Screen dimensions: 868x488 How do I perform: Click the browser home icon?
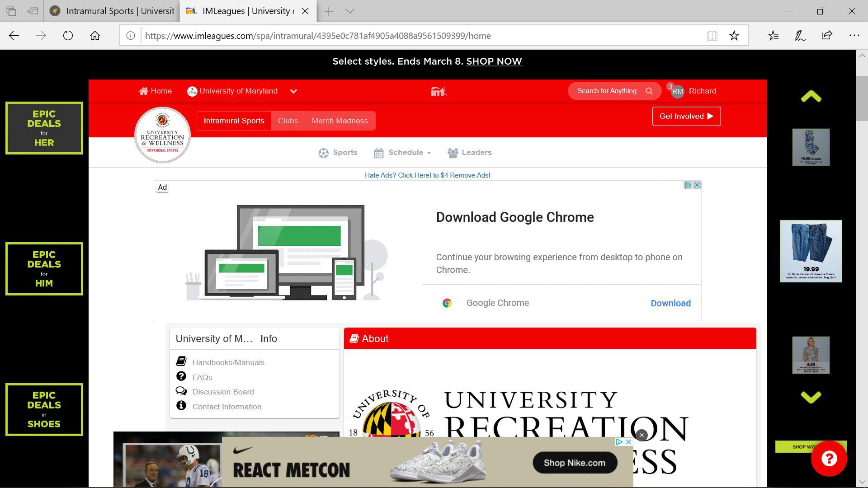click(95, 36)
